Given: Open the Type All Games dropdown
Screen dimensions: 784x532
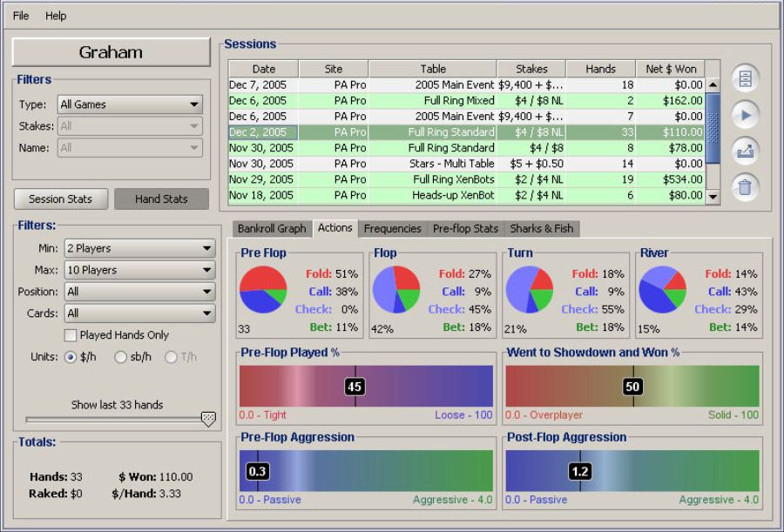Looking at the screenshot, I should pos(130,104).
